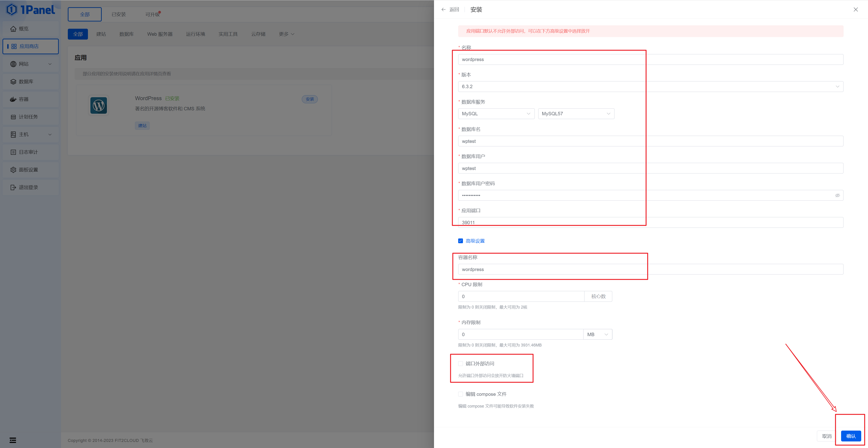
Task: Click 返回 to go back
Action: (451, 9)
